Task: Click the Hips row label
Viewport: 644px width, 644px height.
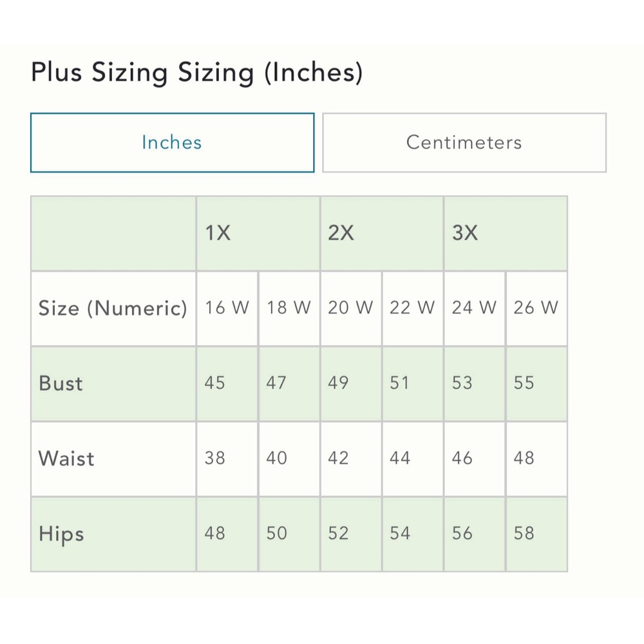Action: pos(61,534)
